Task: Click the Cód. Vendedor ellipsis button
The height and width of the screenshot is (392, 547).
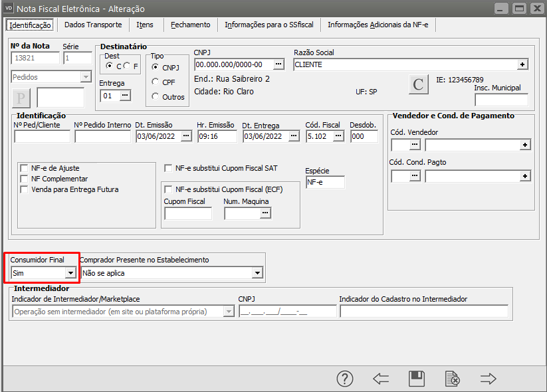Action: click(x=415, y=144)
